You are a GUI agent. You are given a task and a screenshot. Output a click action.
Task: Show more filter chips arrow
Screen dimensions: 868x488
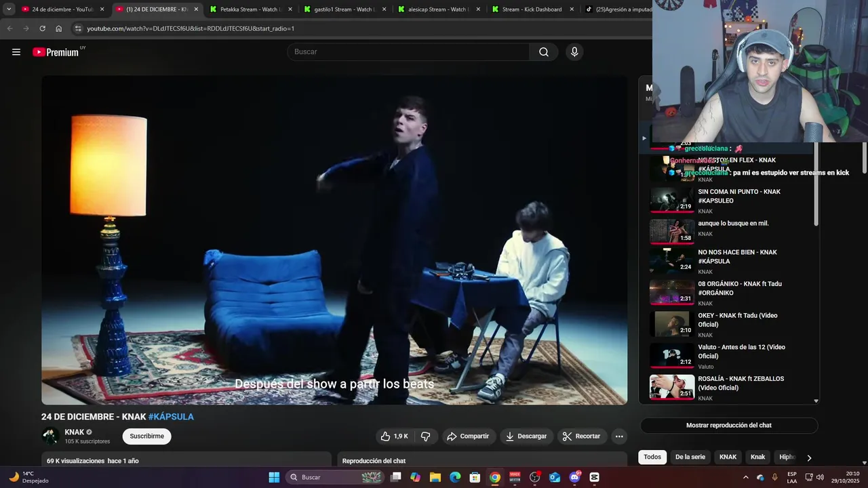(809, 457)
